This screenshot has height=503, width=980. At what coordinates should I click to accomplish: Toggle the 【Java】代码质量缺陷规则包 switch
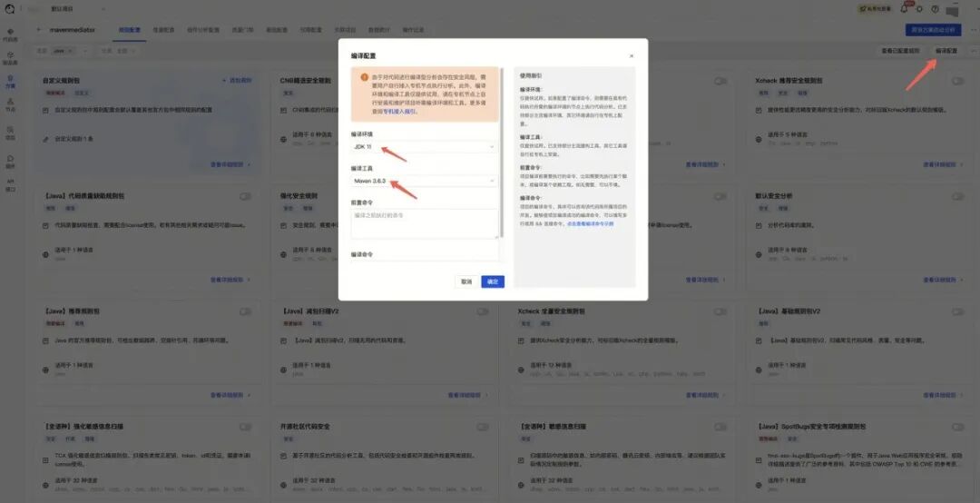pos(245,196)
